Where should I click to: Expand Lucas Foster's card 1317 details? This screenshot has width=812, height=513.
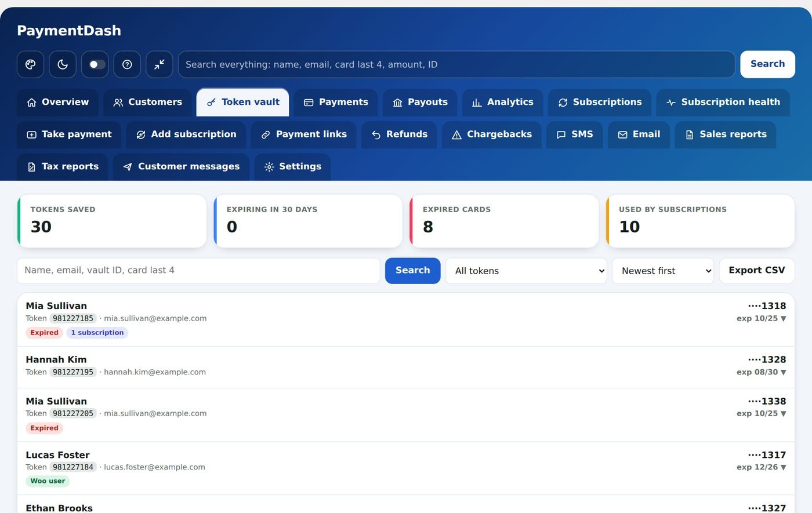pyautogui.click(x=406, y=468)
